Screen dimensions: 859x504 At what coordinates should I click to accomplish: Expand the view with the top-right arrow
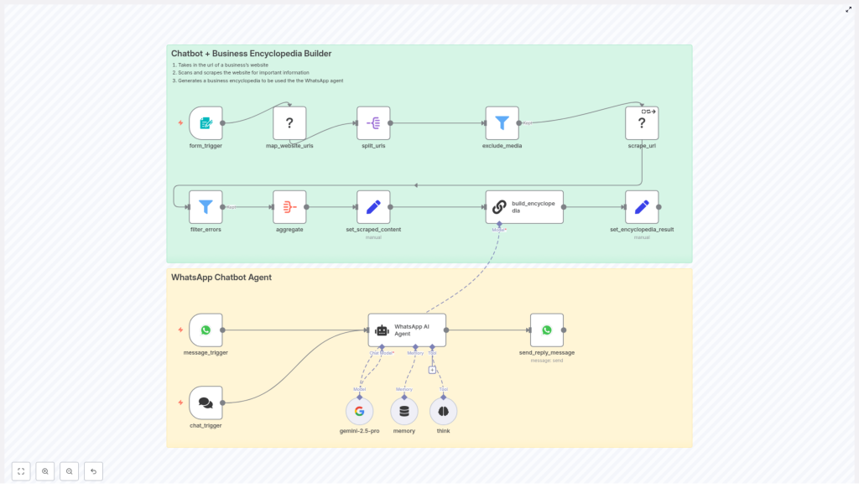tap(849, 8)
